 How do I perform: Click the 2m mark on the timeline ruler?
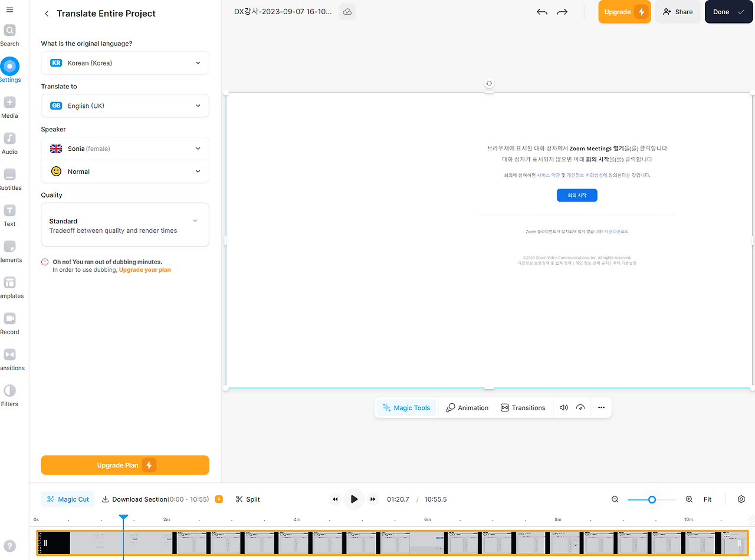pos(166,519)
